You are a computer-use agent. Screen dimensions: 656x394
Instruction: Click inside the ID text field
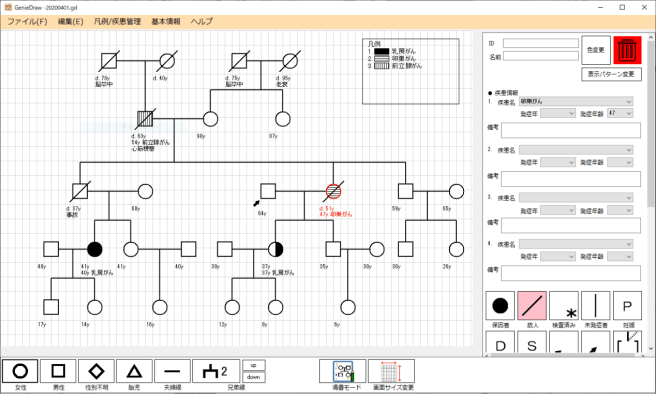click(x=541, y=43)
